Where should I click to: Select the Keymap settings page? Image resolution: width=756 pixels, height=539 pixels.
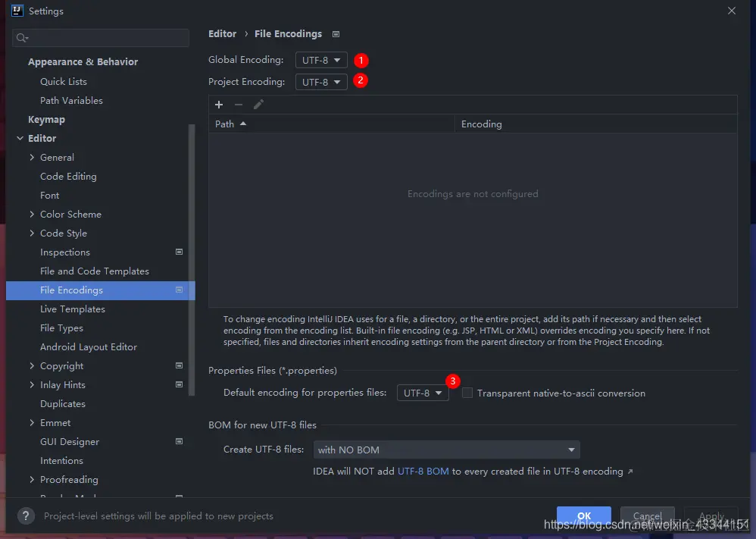click(46, 120)
